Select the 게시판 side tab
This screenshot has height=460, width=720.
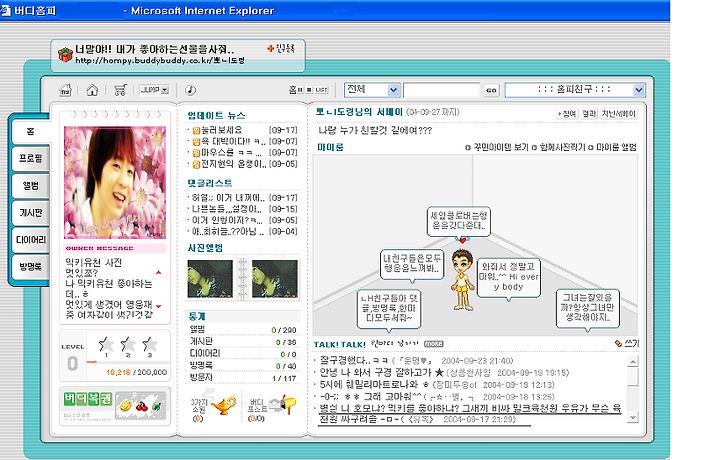click(30, 213)
